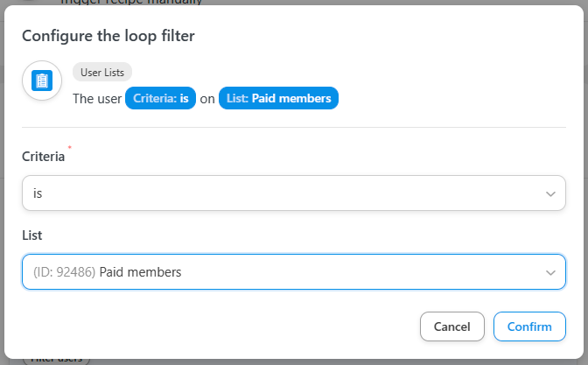Click the partially hidden Filter users button
Viewport: 588px width, 365px height.
[56, 360]
